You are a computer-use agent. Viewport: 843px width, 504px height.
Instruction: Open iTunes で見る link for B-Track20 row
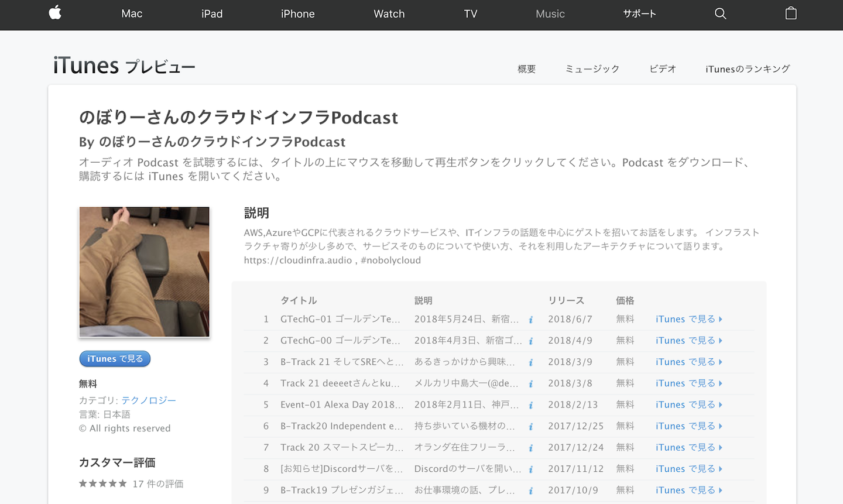[689, 426]
